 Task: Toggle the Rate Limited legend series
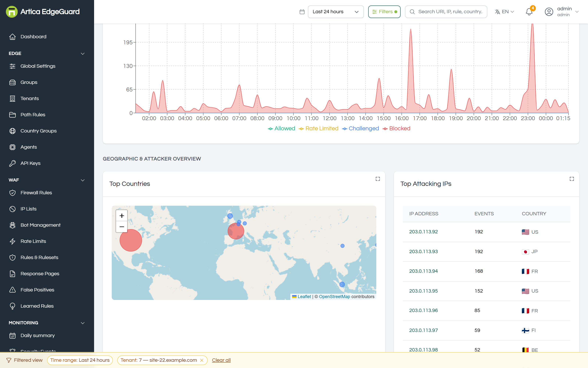pyautogui.click(x=318, y=128)
